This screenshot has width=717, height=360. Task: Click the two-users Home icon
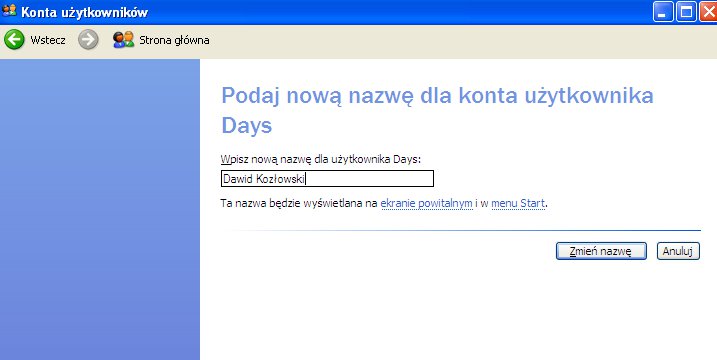123,40
